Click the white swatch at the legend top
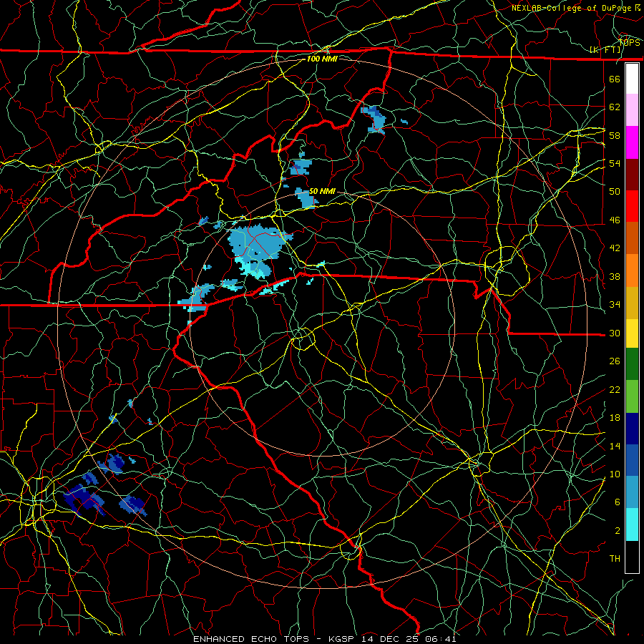644x644 pixels. tap(632, 79)
